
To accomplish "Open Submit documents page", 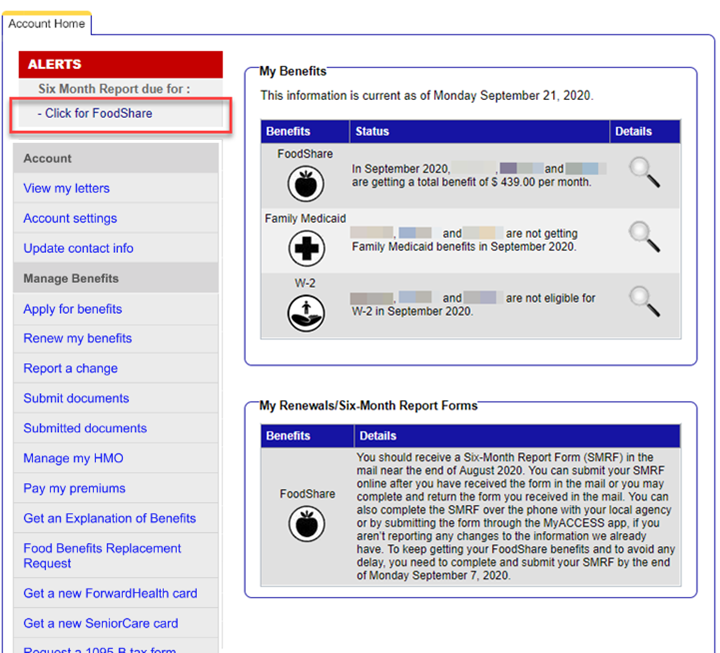I will point(76,398).
